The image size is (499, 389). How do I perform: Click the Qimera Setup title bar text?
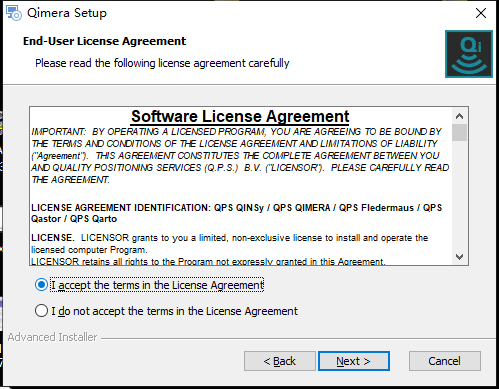[x=67, y=13]
